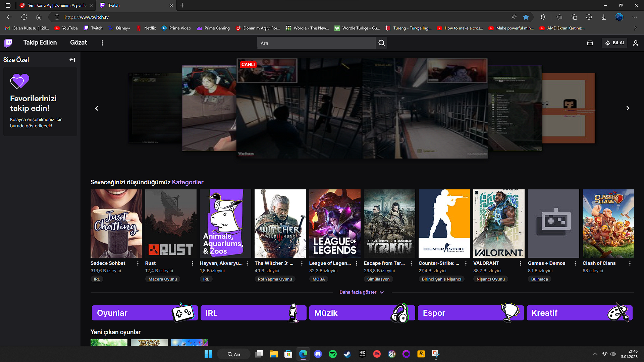The image size is (644, 362).
Task: Open Windows Start menu
Action: coord(208,354)
